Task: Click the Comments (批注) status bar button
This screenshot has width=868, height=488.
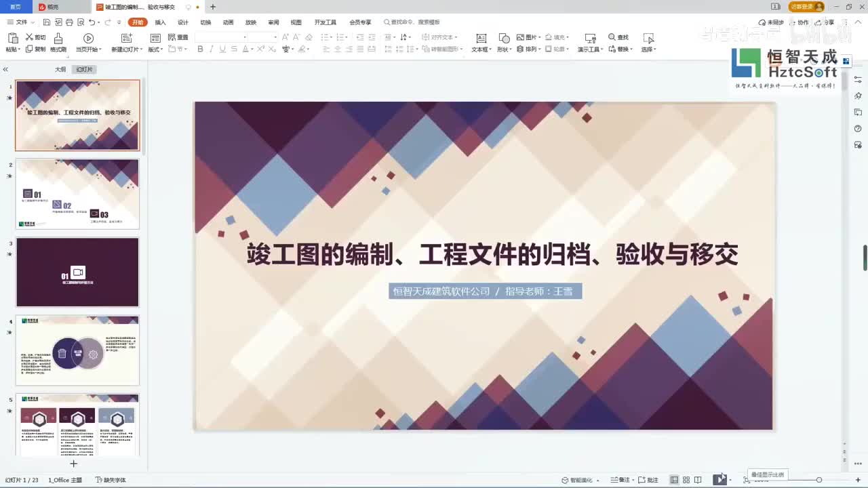Action: tap(648, 480)
